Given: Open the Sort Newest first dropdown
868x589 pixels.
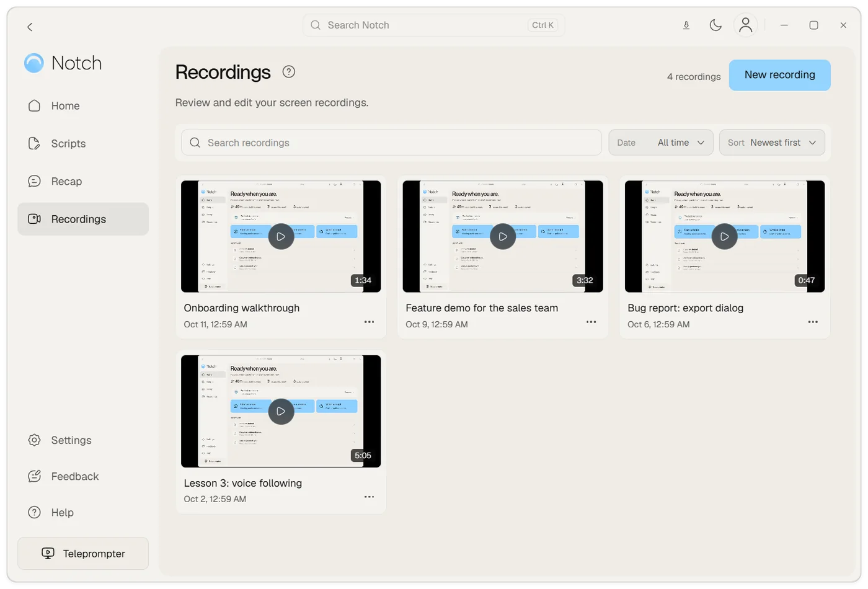Looking at the screenshot, I should pos(772,143).
